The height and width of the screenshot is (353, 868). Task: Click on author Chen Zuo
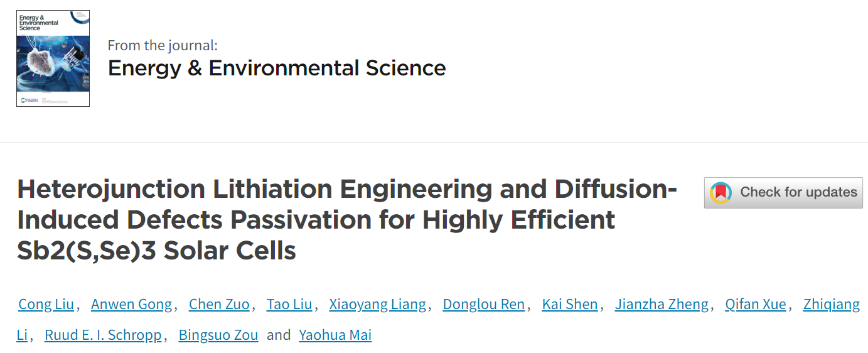click(219, 305)
